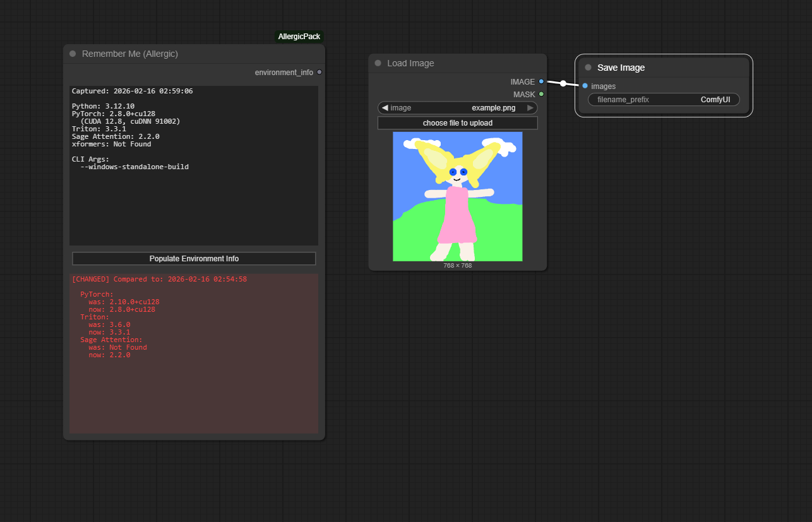Click the was: 2.10.0+cu128 line
The height and width of the screenshot is (522, 812).
tap(124, 302)
